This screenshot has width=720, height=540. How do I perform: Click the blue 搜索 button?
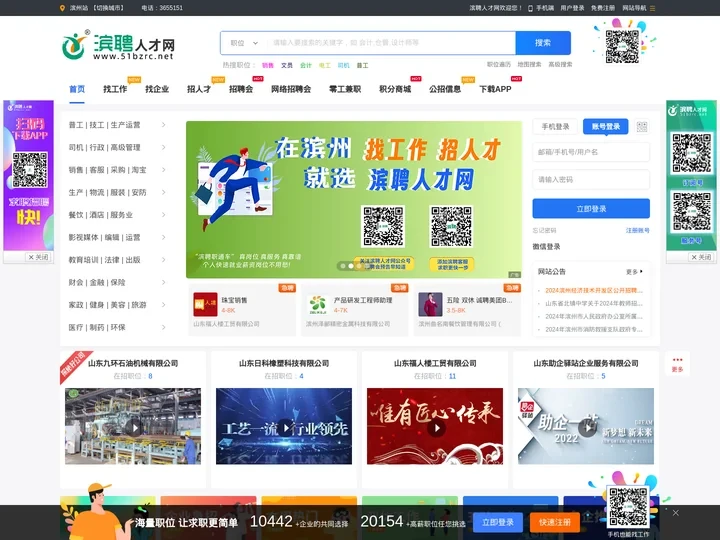pos(543,43)
